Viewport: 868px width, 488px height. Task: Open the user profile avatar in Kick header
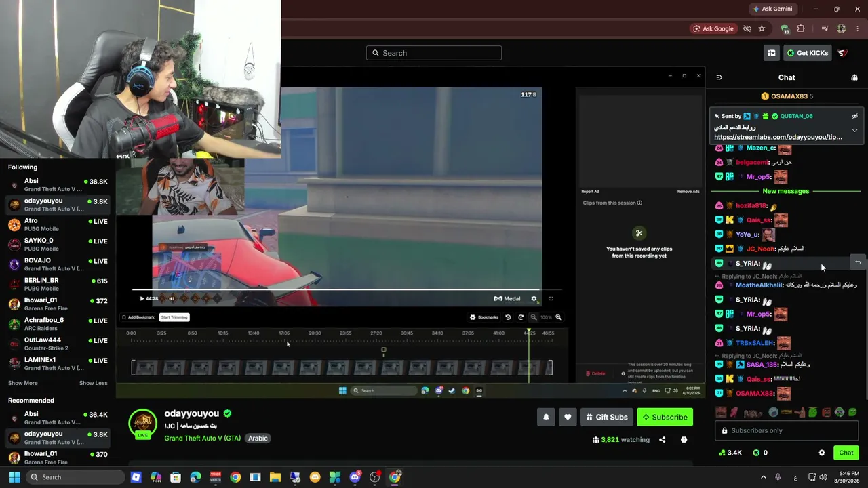click(843, 53)
